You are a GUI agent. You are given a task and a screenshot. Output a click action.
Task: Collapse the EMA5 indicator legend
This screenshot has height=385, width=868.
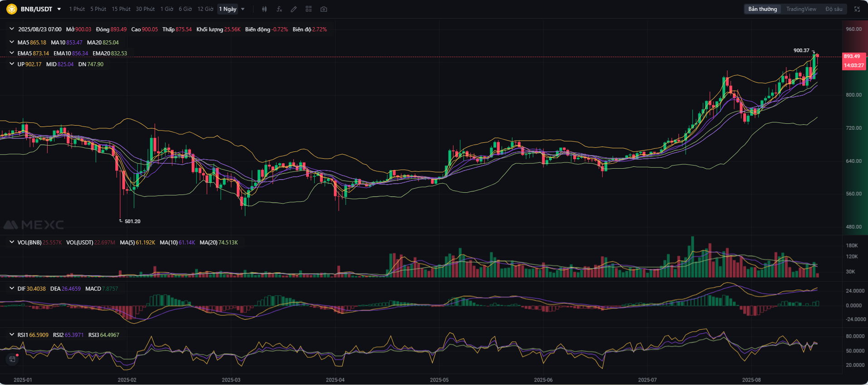12,53
